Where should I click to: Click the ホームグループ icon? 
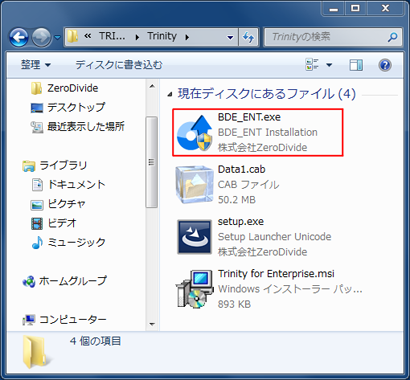tap(29, 282)
